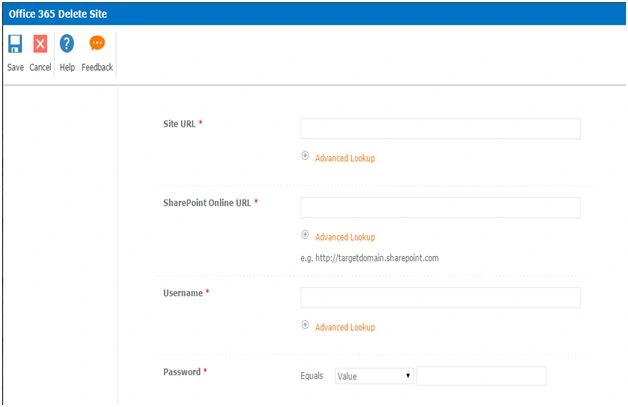Expand the plus icon under SharePoint Online URL
Screen dimensions: 628x407
[305, 234]
